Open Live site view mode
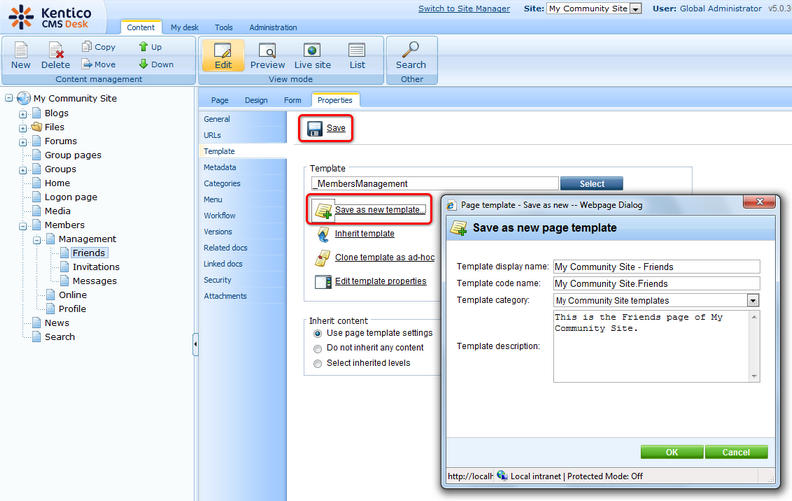Viewport: 792px width, 501px height. tap(312, 50)
